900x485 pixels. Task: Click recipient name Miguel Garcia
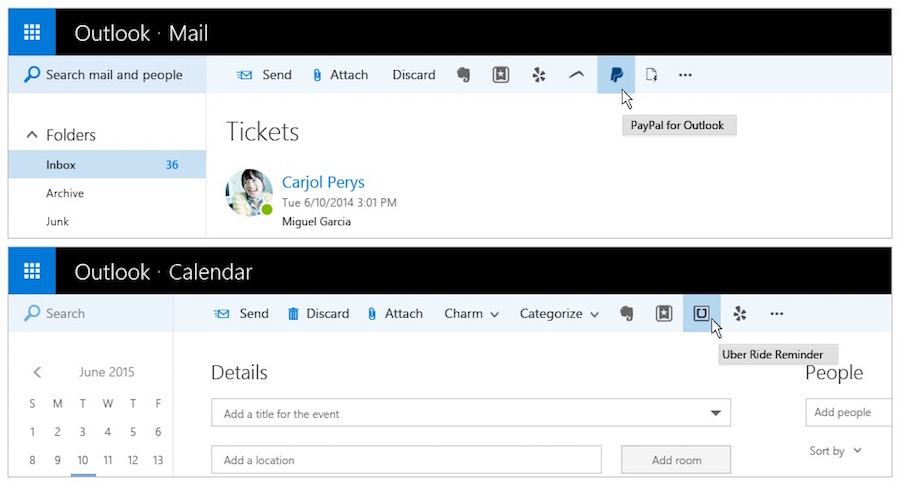pyautogui.click(x=316, y=222)
